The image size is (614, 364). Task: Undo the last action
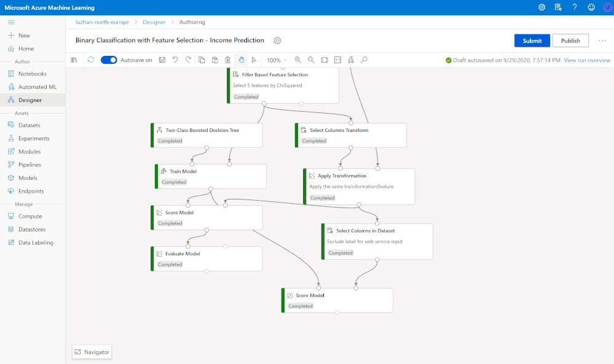point(175,60)
